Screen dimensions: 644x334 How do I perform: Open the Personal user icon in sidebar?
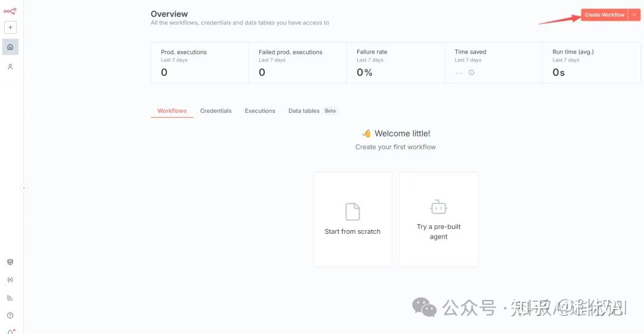point(10,67)
